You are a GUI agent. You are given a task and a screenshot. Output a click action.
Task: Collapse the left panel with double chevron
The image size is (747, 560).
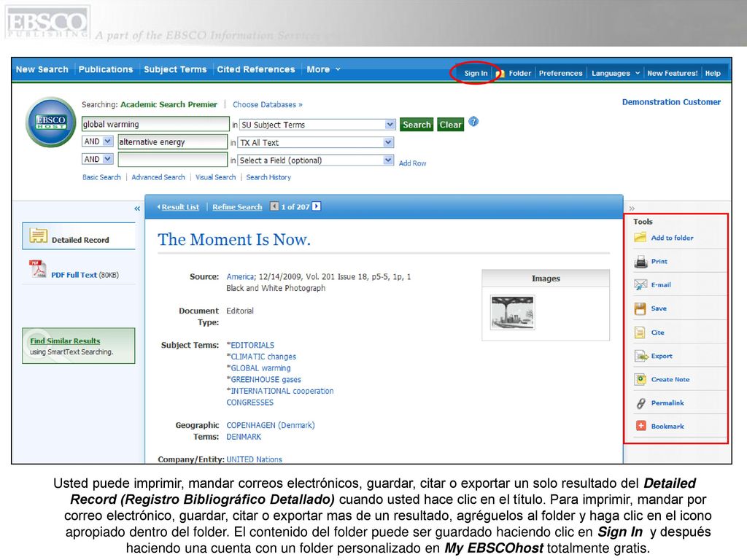point(137,209)
